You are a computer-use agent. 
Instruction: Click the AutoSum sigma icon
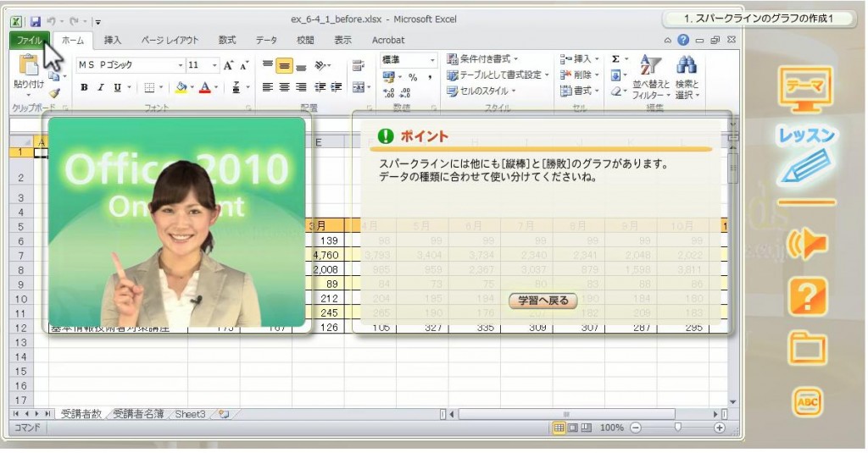[x=615, y=58]
